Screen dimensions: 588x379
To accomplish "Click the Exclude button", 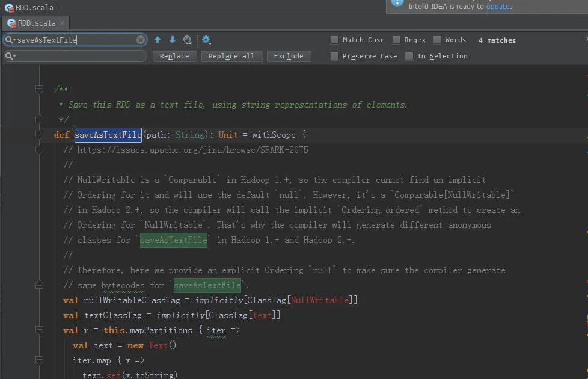I will pos(289,56).
